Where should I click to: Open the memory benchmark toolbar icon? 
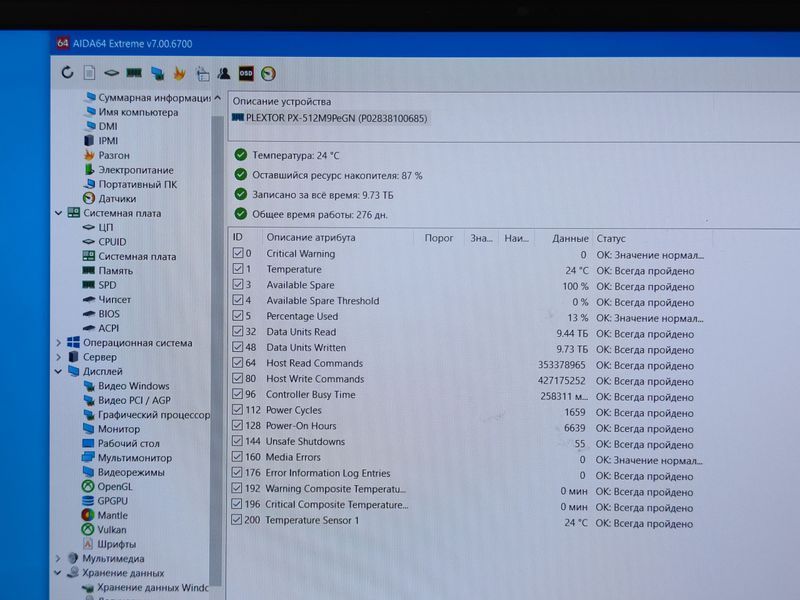coord(134,73)
